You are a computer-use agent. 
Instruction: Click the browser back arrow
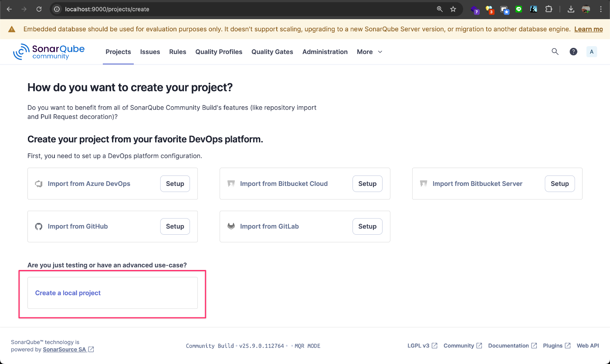[x=9, y=9]
